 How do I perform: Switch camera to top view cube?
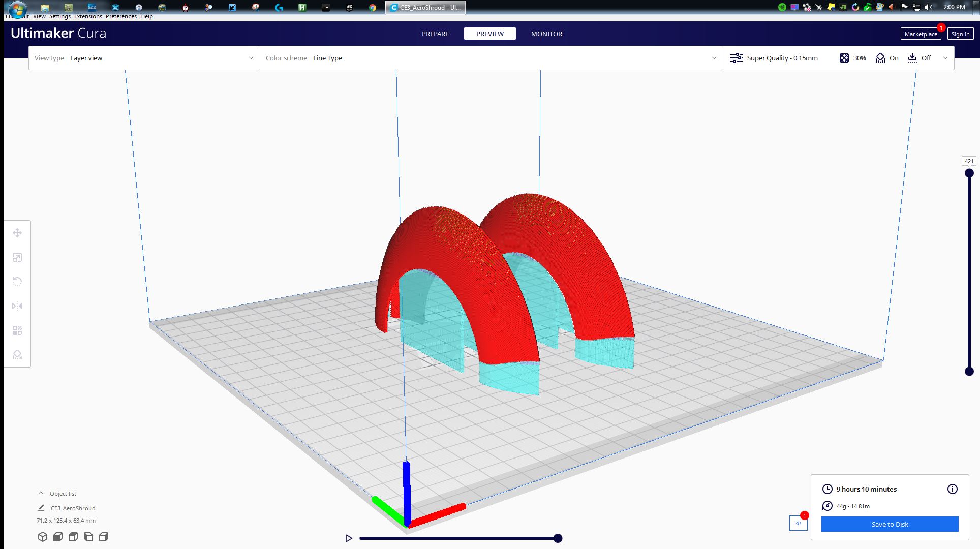pos(73,537)
